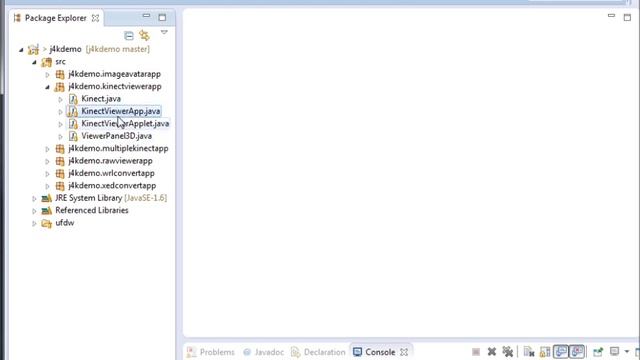The image size is (640, 360).
Task: Expand j4kdemo.wrlconvertapp package
Action: 47,173
